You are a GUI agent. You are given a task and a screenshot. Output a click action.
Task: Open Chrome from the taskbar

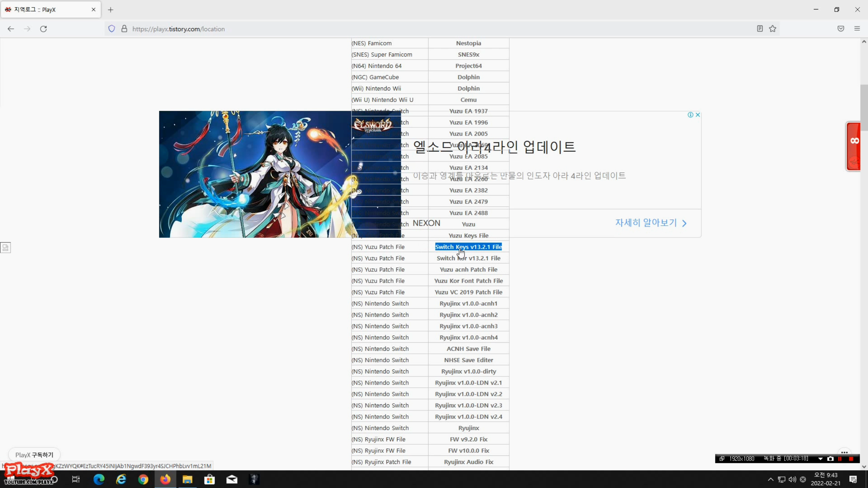[x=143, y=479]
